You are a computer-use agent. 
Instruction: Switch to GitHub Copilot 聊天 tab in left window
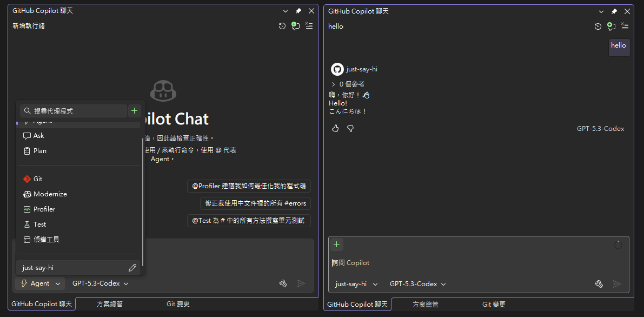coord(42,304)
